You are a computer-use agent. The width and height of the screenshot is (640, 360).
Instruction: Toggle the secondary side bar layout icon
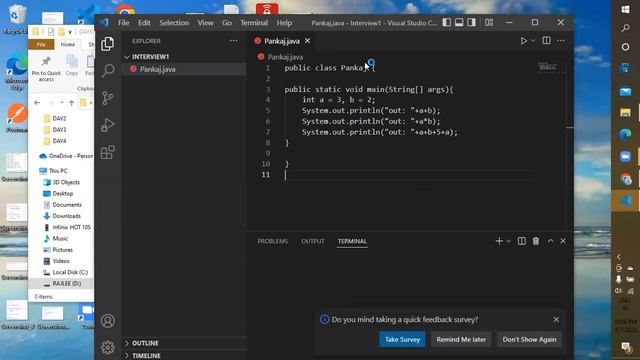coord(471,22)
